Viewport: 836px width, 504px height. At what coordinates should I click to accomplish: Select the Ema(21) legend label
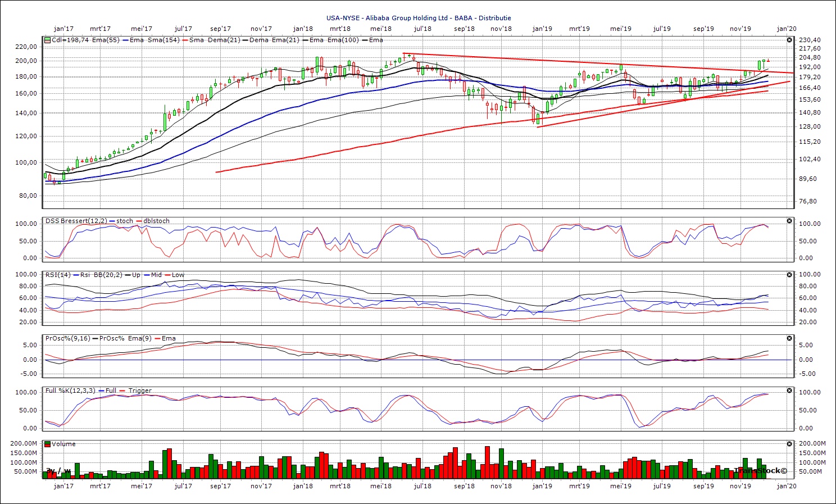coord(285,40)
